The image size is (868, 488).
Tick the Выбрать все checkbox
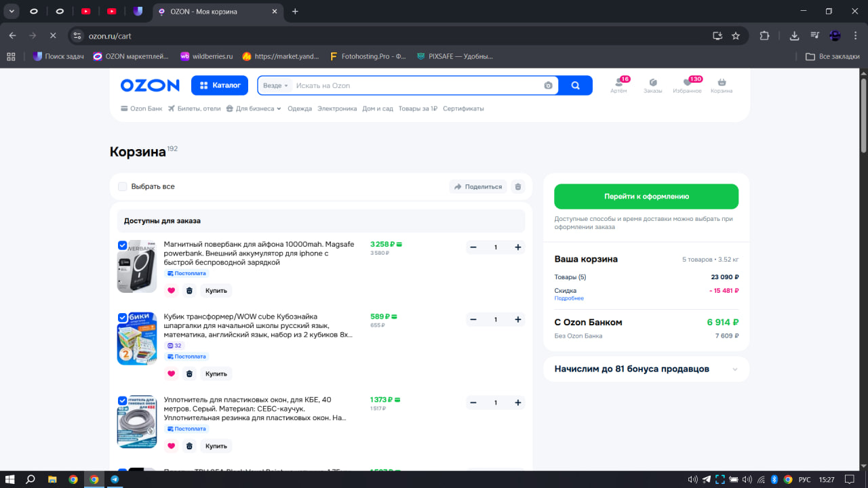coord(123,186)
